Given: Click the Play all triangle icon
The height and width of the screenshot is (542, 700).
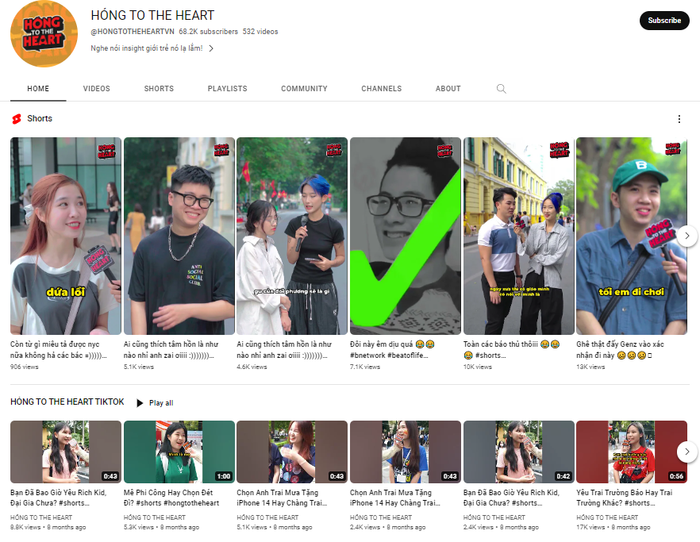Looking at the screenshot, I should point(140,403).
